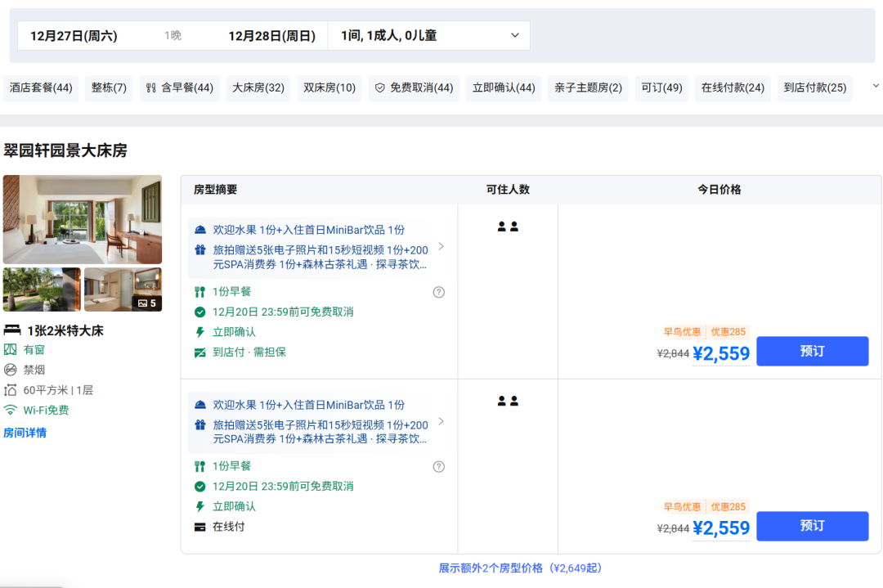Viewport: 883px width, 588px height.
Task: Click check-in date 12月27日(周六)
Action: click(x=74, y=35)
